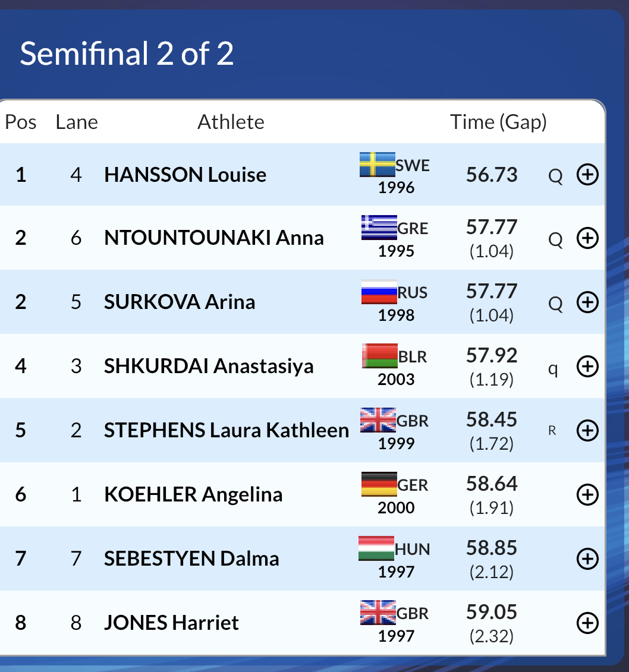Expand details for NTOUNTOUNAKI Anna row
The height and width of the screenshot is (672, 629).
[x=587, y=238]
